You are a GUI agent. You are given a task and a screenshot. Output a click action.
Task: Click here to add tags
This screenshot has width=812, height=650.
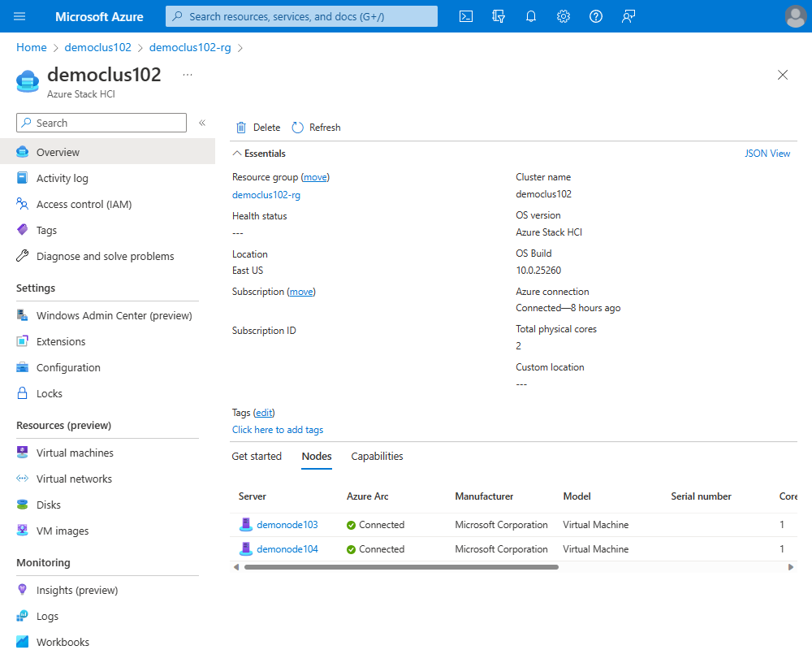tap(277, 429)
